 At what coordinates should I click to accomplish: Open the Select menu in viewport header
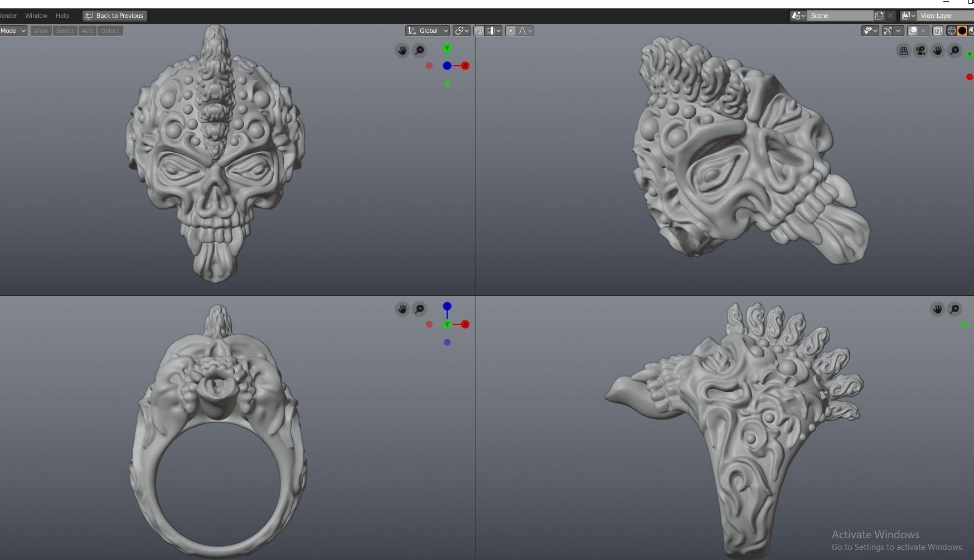(65, 31)
